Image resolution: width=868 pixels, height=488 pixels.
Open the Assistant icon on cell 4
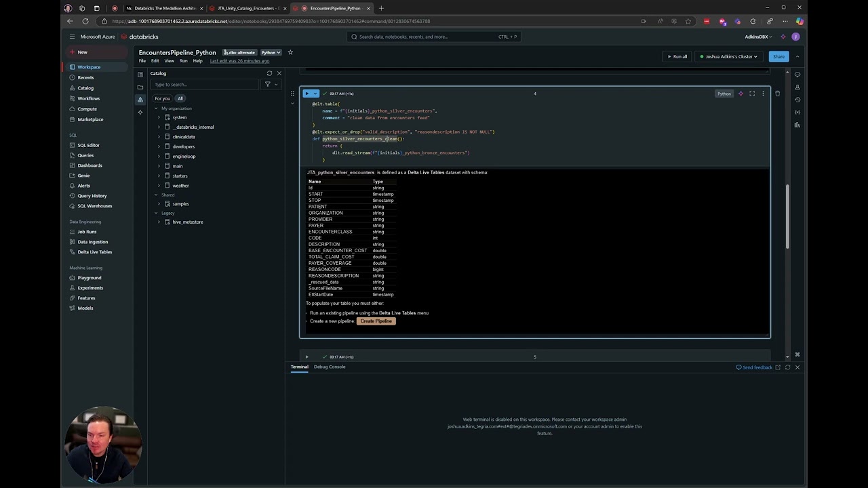(741, 94)
